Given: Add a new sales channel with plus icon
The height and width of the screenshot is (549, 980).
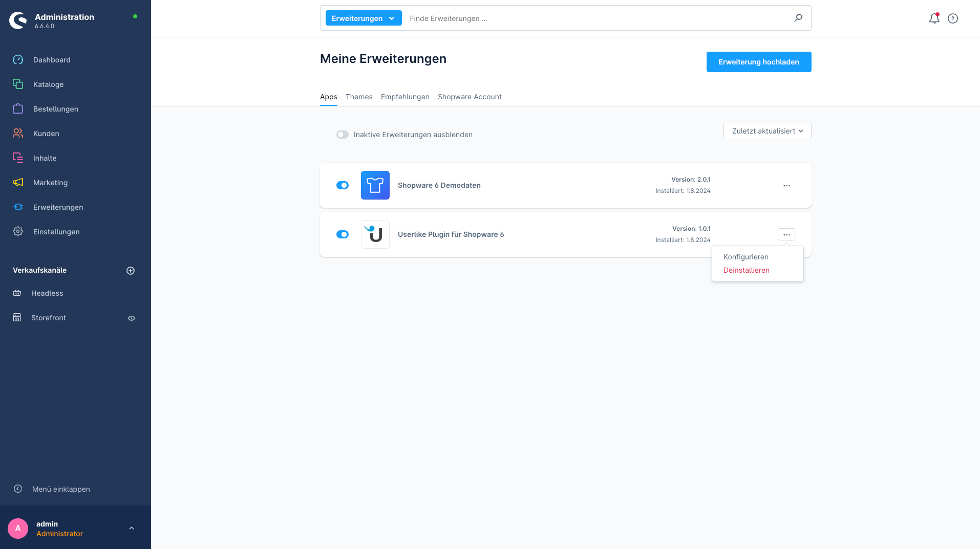Looking at the screenshot, I should click(131, 271).
